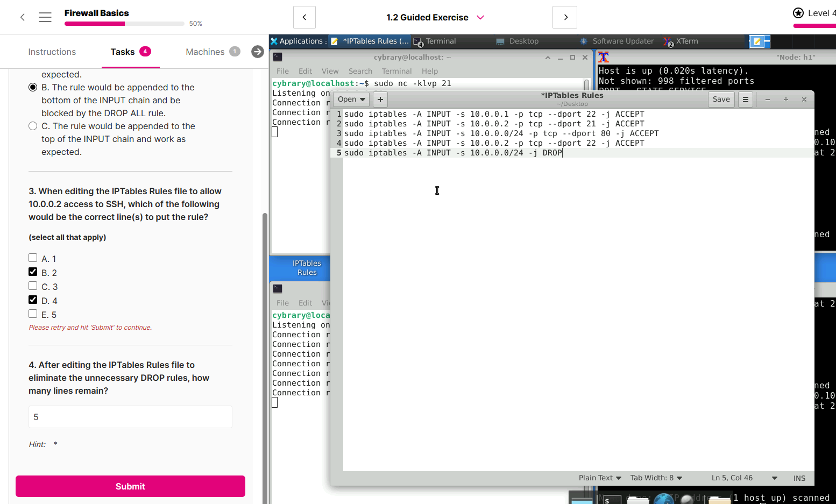This screenshot has width=836, height=504.
Task: Open the Plain Text language dropdown
Action: click(600, 478)
